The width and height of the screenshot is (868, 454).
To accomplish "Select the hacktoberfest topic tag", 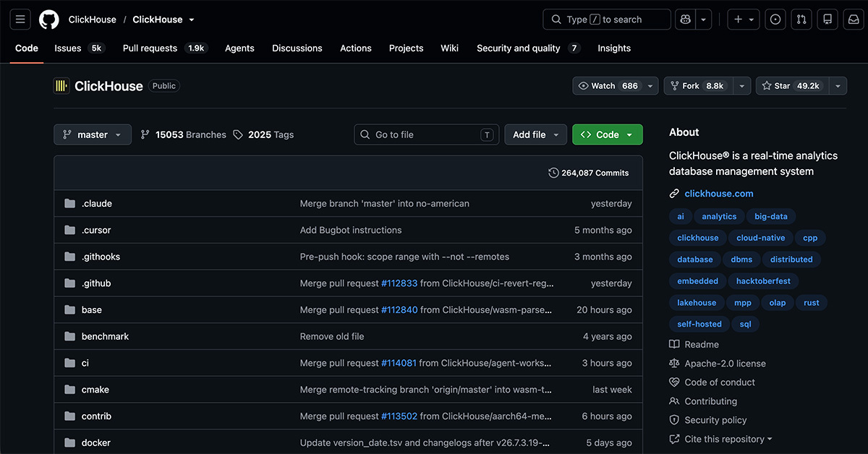I will point(764,281).
